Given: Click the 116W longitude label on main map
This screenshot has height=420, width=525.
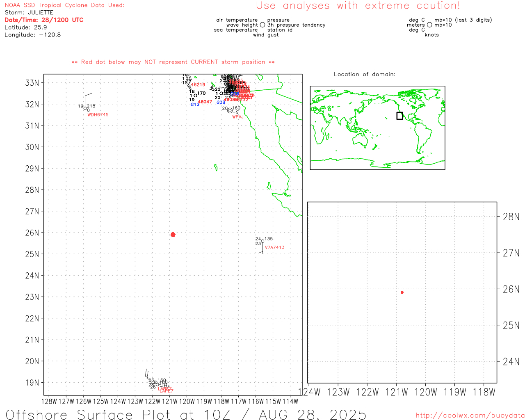Looking at the screenshot, I should [256, 401].
